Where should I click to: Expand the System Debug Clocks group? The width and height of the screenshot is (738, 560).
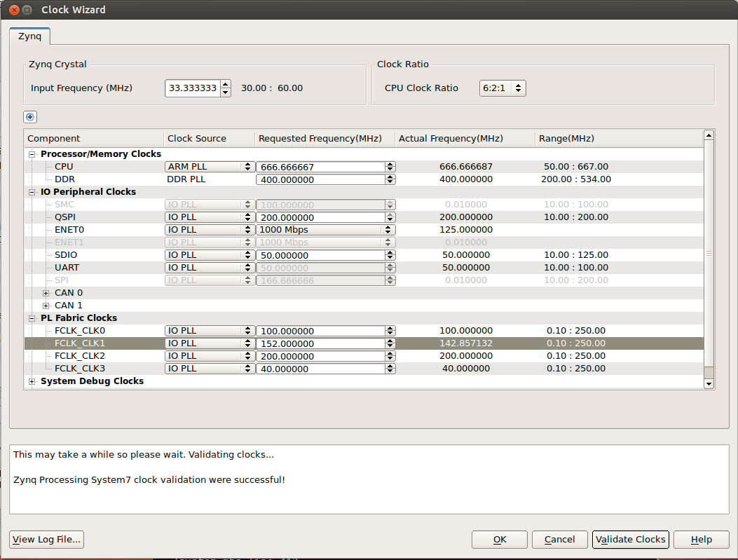(32, 381)
